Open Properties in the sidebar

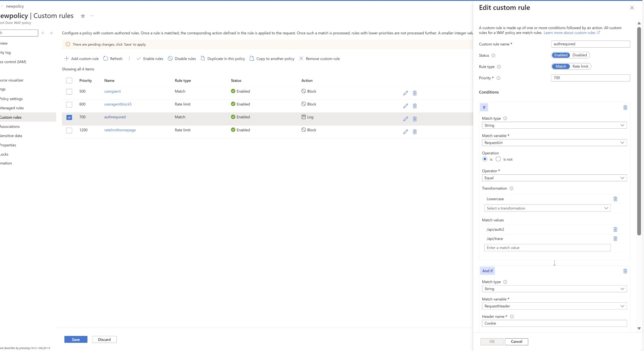click(8, 145)
